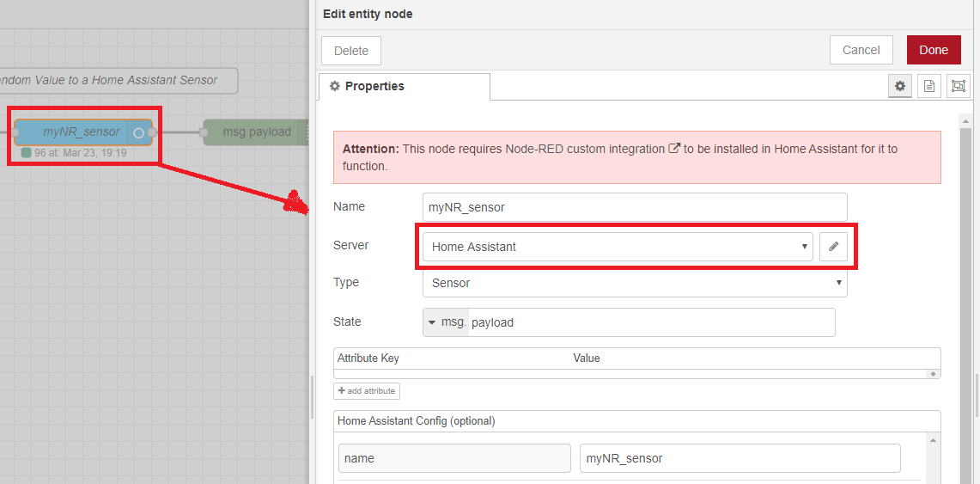Switch to the Properties tab

click(x=404, y=86)
